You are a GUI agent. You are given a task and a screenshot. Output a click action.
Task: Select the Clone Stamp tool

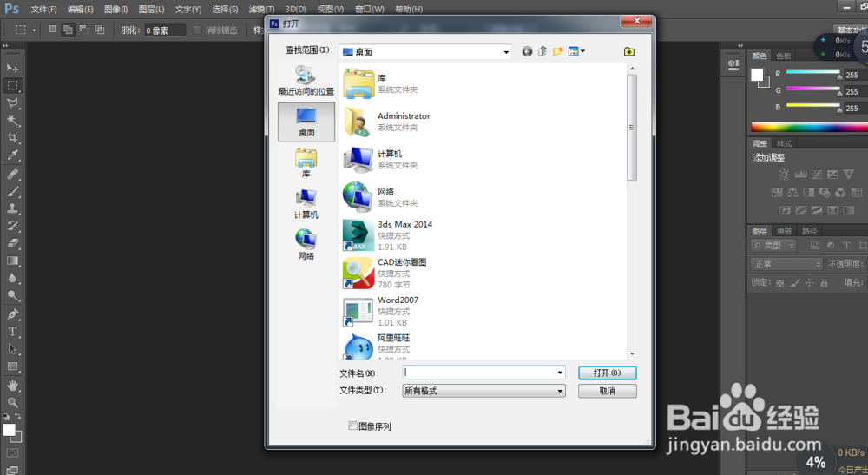point(12,208)
